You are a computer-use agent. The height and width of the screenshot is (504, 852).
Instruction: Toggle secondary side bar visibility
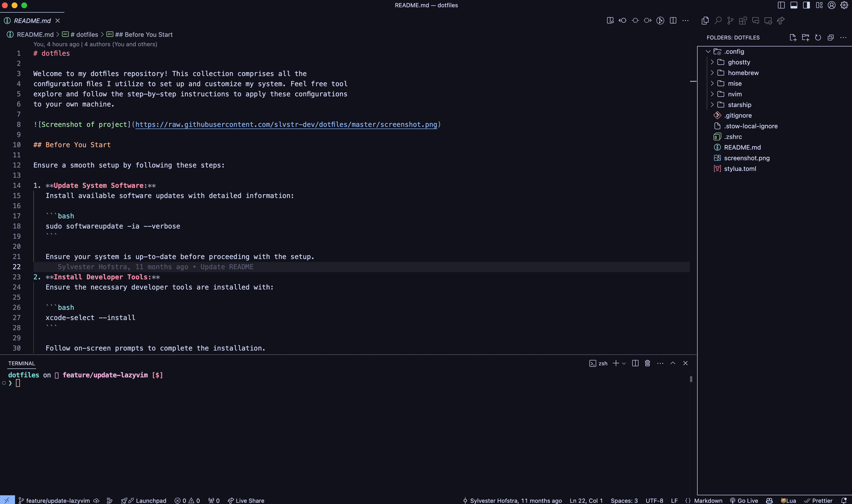click(806, 5)
